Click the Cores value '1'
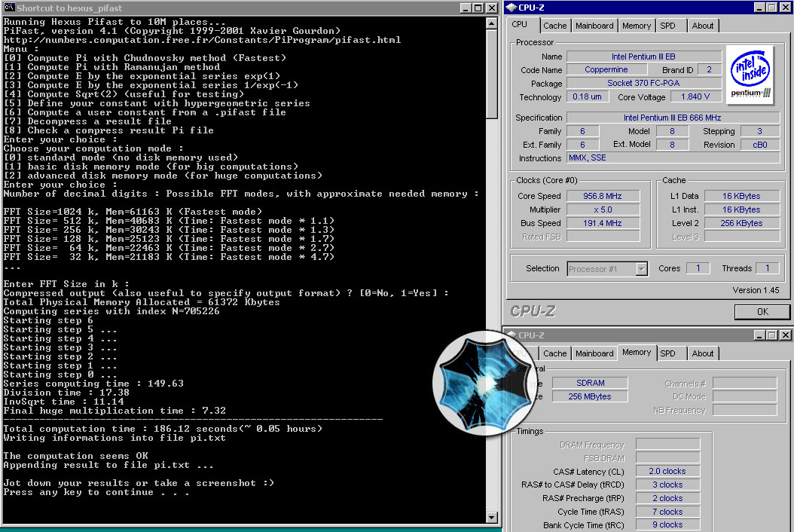The image size is (794, 532). pos(698,268)
